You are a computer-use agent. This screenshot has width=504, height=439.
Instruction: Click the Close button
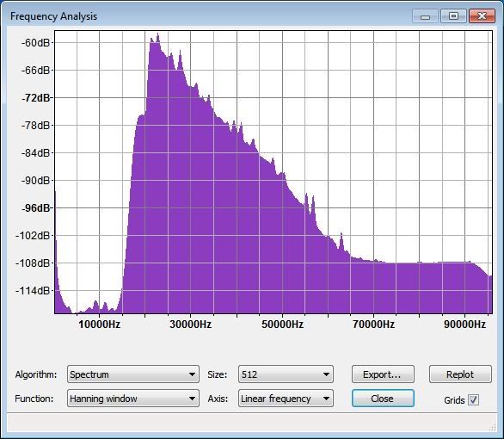383,399
